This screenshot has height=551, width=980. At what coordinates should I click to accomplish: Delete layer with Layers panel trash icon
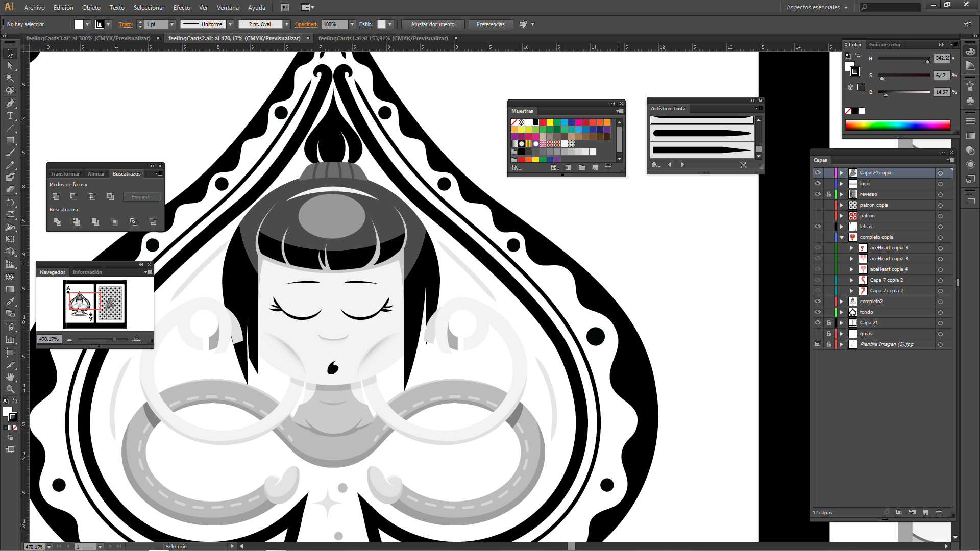point(939,513)
